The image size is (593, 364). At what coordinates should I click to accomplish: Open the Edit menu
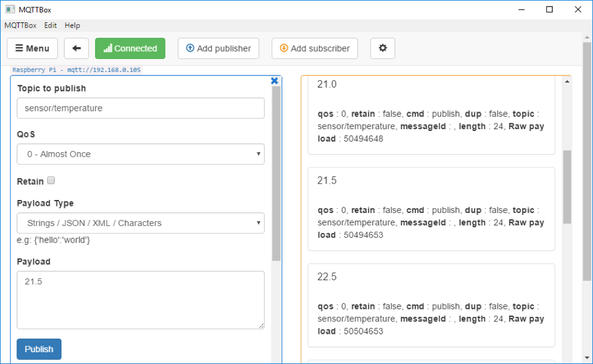pos(51,25)
